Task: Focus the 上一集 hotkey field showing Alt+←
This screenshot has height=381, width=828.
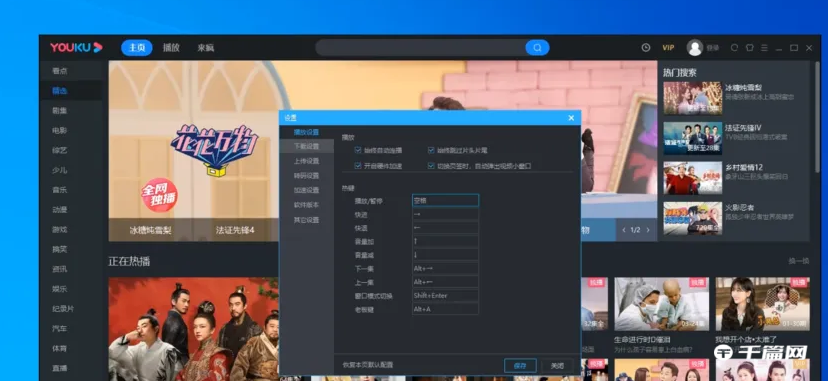Action: point(445,282)
